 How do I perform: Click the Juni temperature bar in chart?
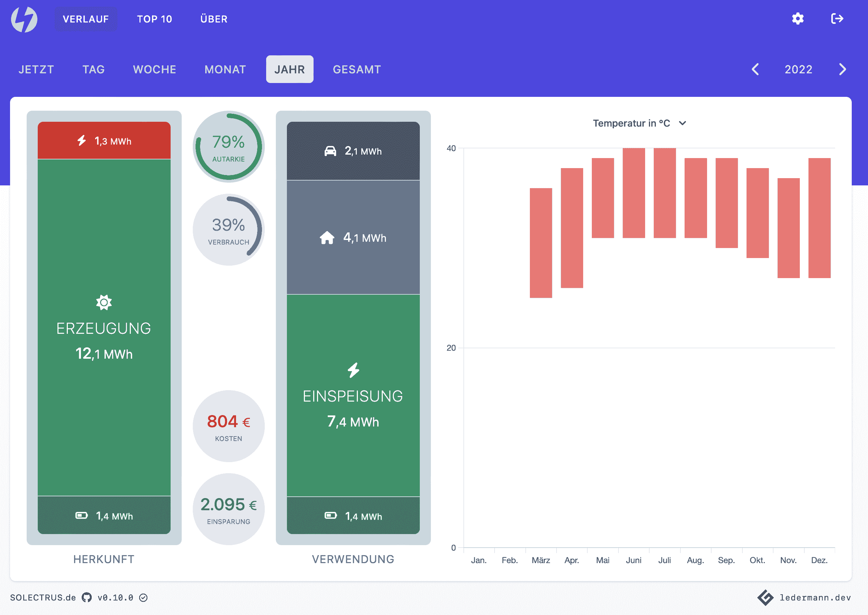(x=633, y=193)
